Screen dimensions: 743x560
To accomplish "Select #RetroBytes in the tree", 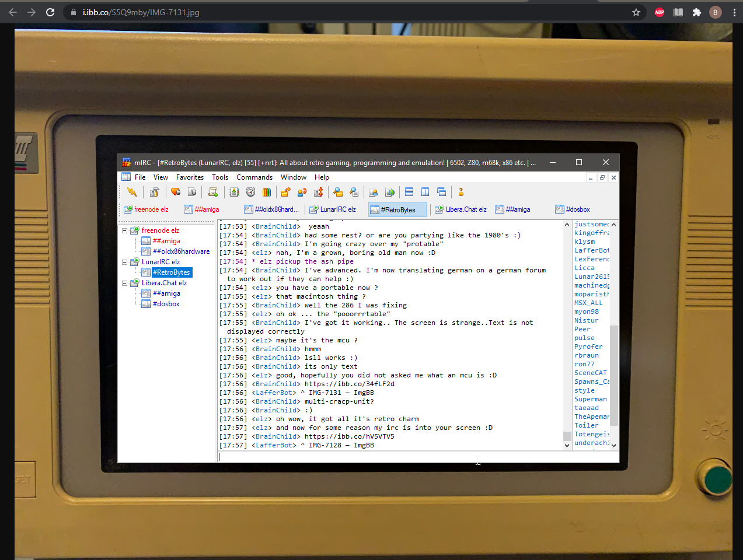I will [x=171, y=272].
